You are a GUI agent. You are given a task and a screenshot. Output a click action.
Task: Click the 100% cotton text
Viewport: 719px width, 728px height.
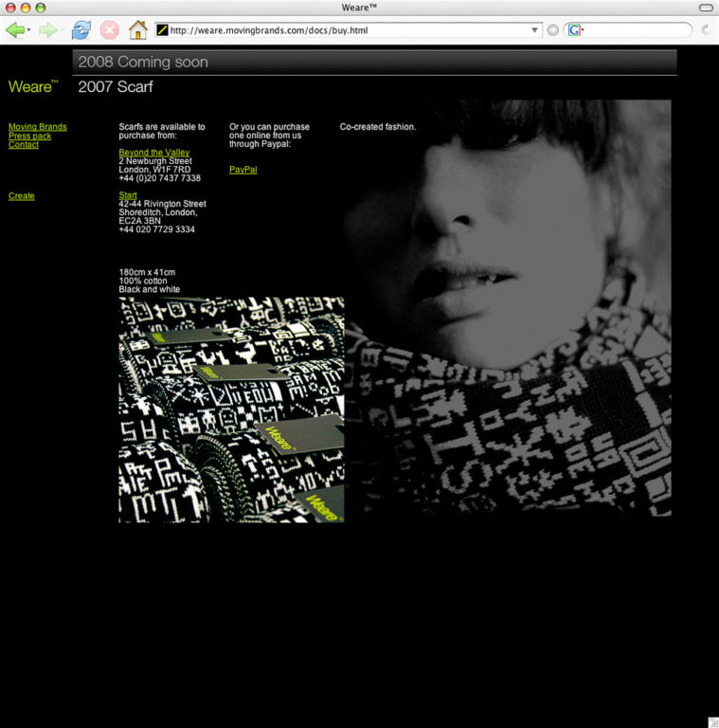[143, 281]
